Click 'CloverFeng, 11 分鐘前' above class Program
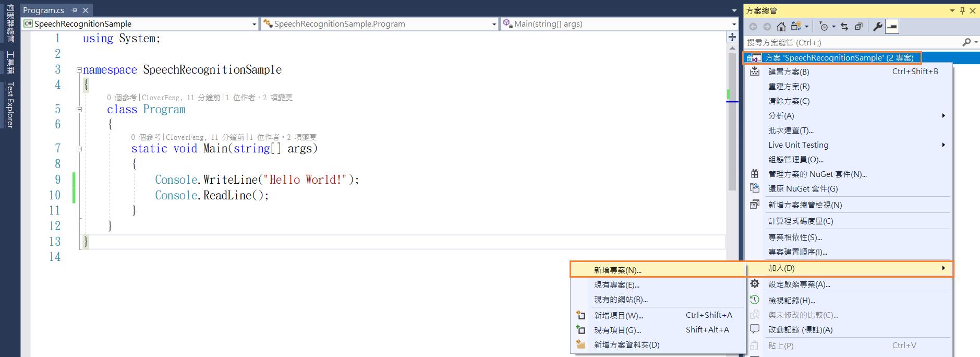This screenshot has width=980, height=357. click(181, 97)
